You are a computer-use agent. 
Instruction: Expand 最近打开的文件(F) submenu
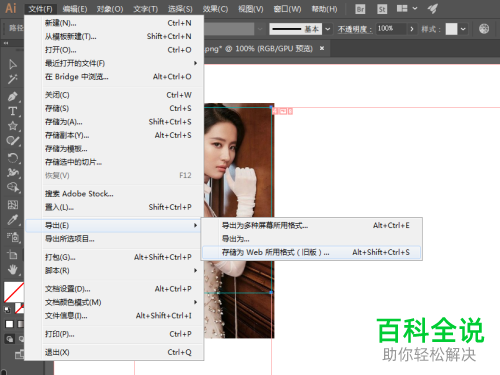(114, 63)
